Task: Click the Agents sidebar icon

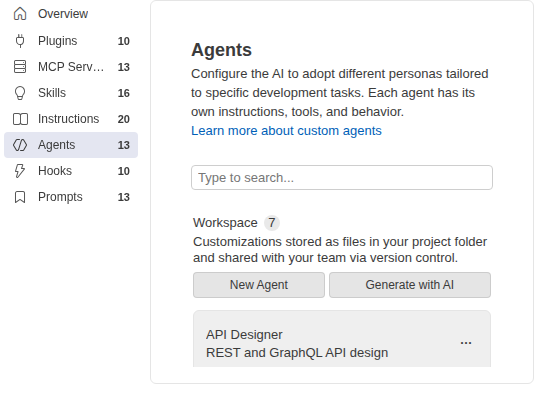Action: click(20, 145)
